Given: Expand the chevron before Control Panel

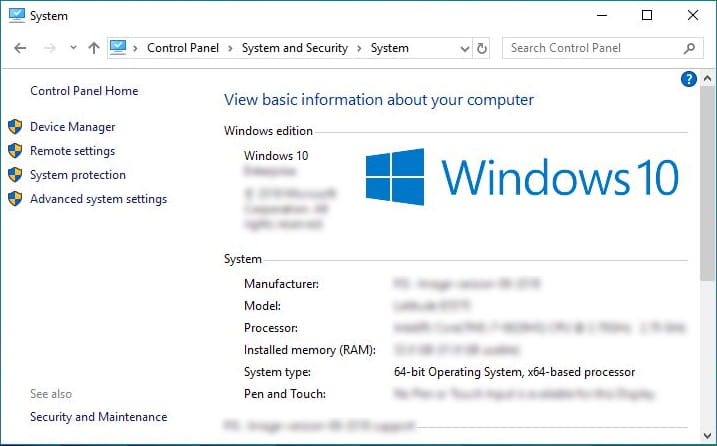Looking at the screenshot, I should [135, 48].
